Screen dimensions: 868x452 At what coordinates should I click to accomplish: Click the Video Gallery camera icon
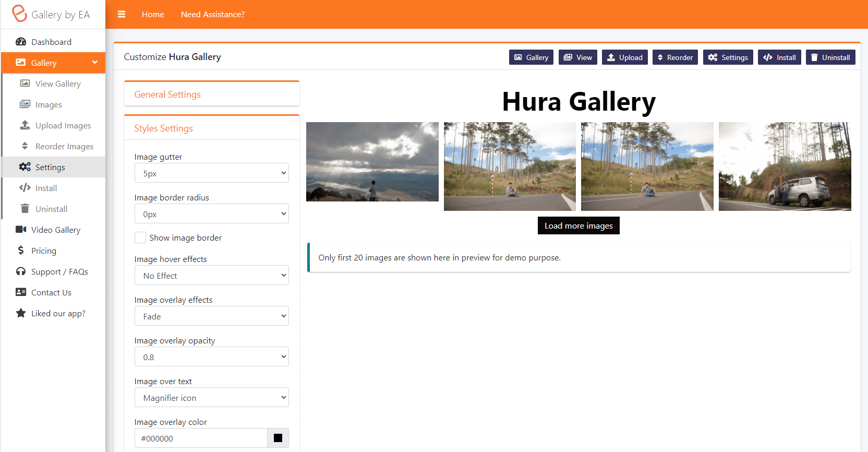coord(21,229)
